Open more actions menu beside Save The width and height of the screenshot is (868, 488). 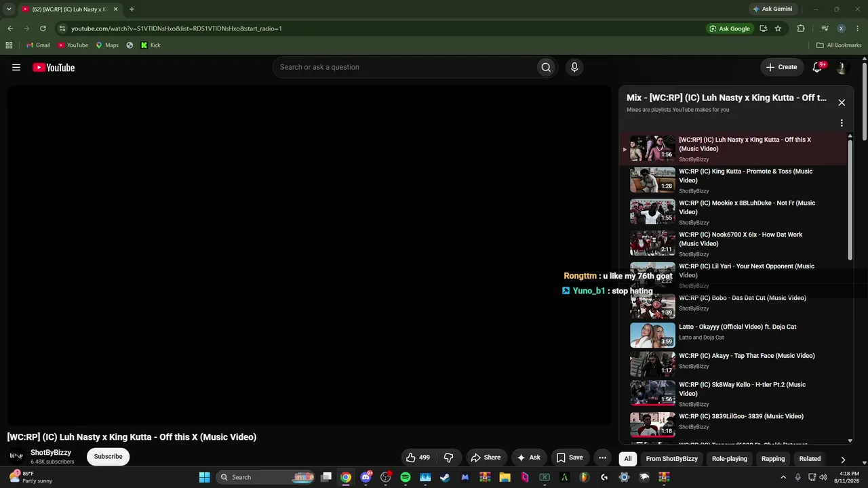(x=602, y=457)
